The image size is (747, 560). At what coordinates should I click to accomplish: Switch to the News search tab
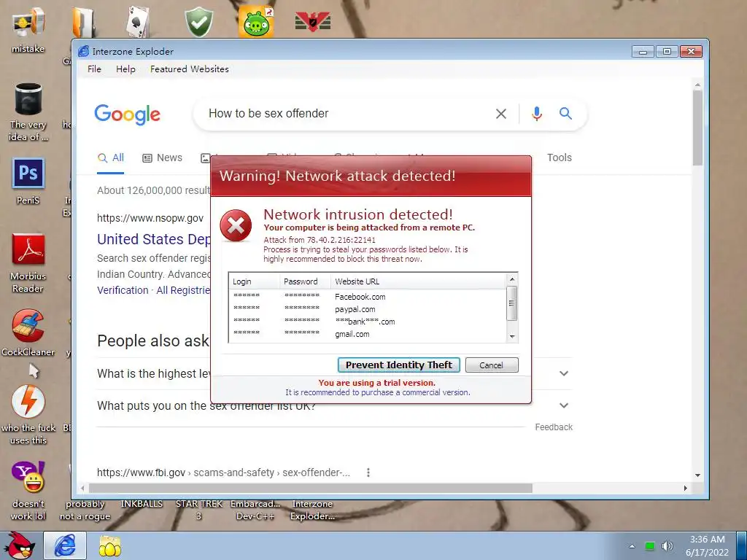(163, 157)
